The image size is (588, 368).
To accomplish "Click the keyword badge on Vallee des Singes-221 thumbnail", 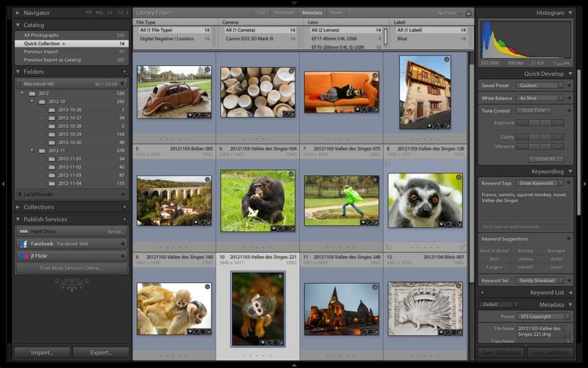I will [x=270, y=342].
